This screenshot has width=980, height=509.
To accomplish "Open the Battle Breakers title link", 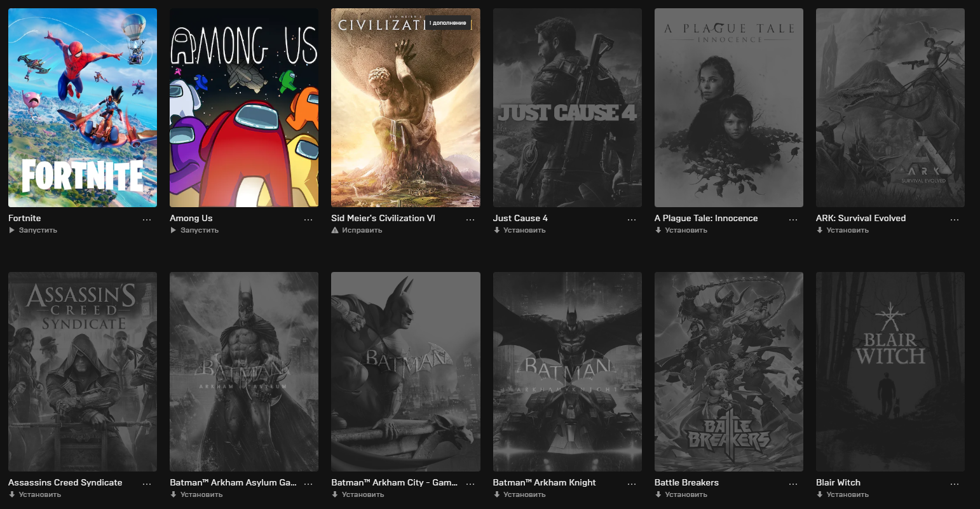I will (686, 482).
